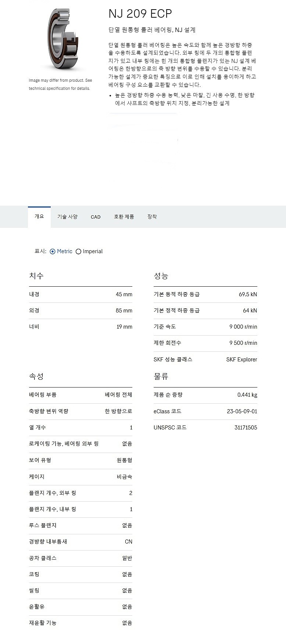The image size is (286, 644).
Task: Click the 속성 section heading
Action: click(x=36, y=376)
